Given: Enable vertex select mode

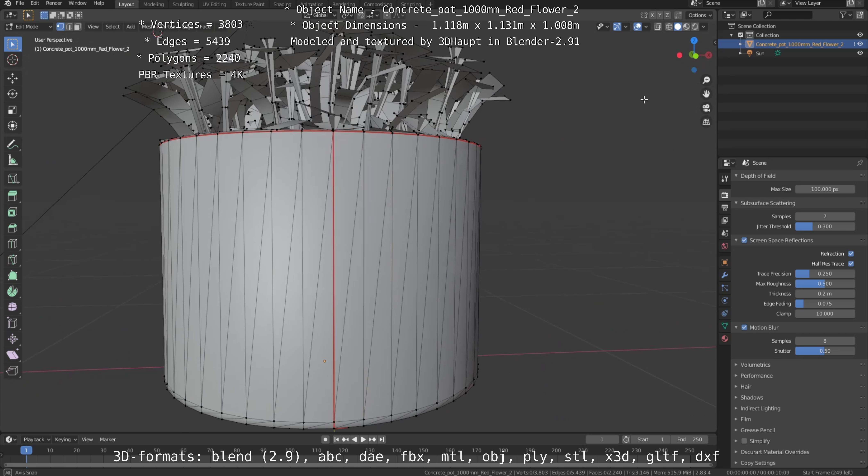Looking at the screenshot, I should point(61,27).
